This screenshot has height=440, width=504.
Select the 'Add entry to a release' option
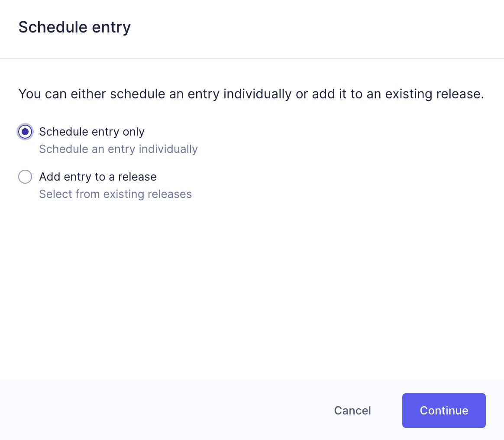coord(25,177)
